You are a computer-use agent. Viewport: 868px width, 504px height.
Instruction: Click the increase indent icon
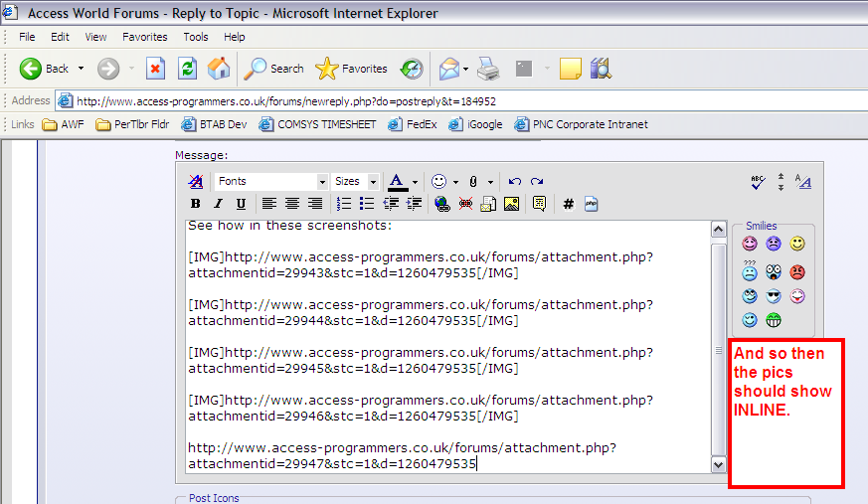pyautogui.click(x=414, y=204)
